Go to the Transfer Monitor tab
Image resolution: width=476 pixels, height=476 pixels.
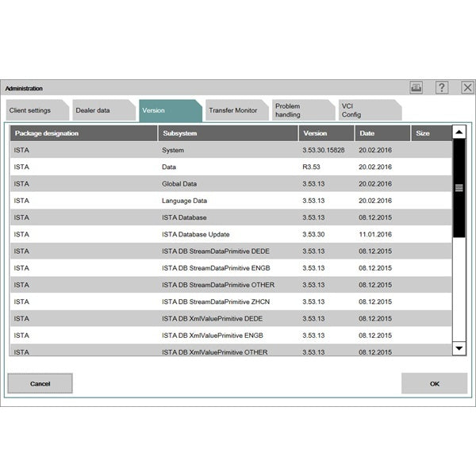(x=236, y=110)
